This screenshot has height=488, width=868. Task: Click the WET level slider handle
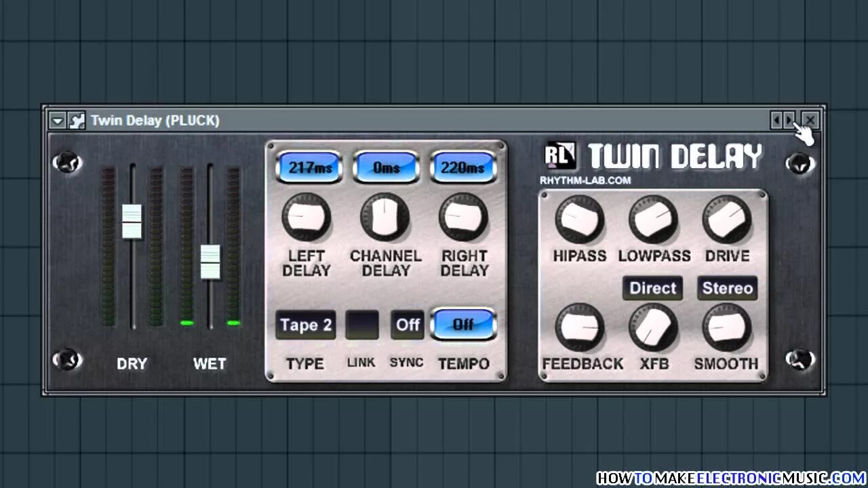click(x=210, y=262)
